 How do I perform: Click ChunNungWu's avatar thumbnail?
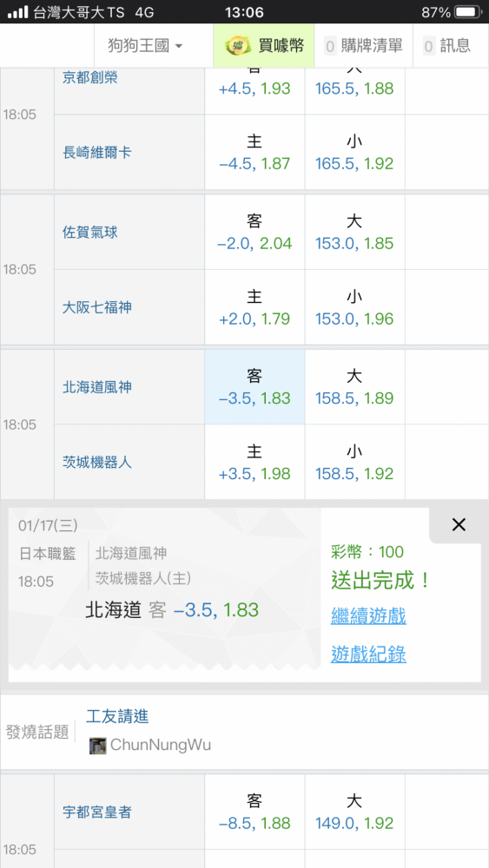tap(97, 745)
